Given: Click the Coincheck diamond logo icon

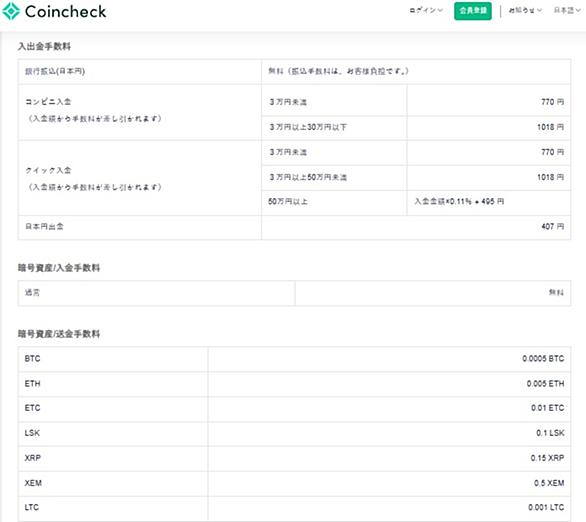Looking at the screenshot, I should point(11,11).
